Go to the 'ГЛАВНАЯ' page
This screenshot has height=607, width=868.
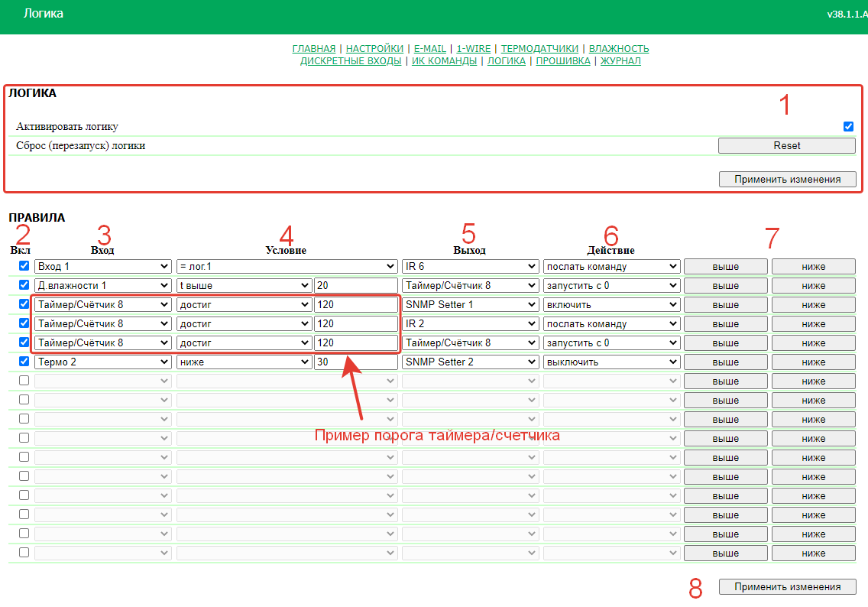(313, 49)
